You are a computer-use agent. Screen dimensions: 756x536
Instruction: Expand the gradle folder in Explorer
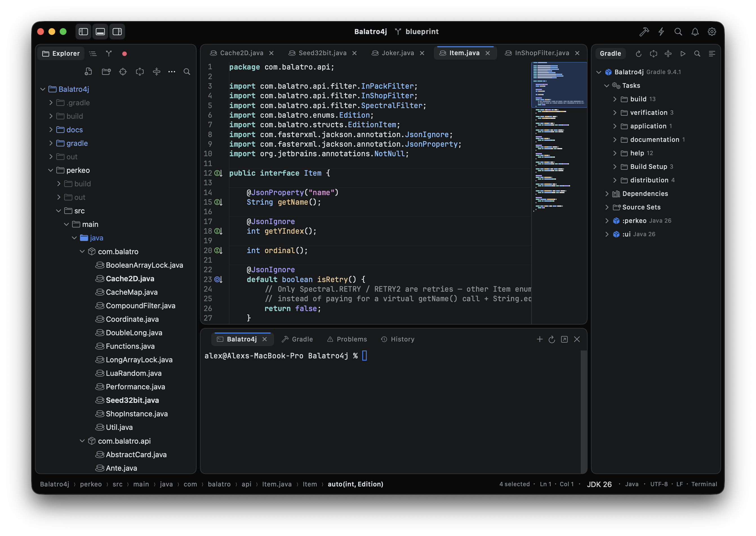point(50,143)
